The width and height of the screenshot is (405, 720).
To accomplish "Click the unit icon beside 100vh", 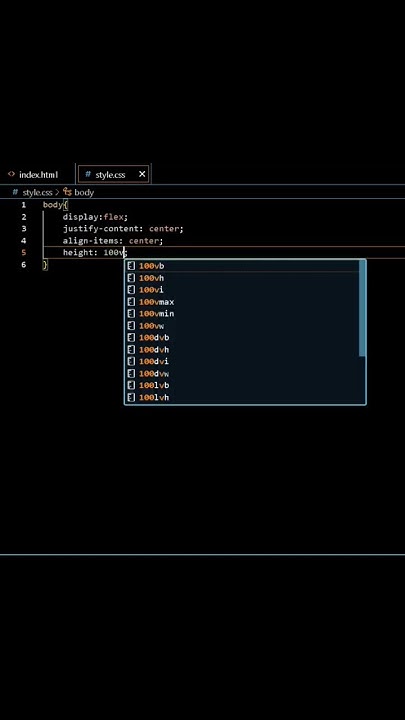I will [131, 277].
